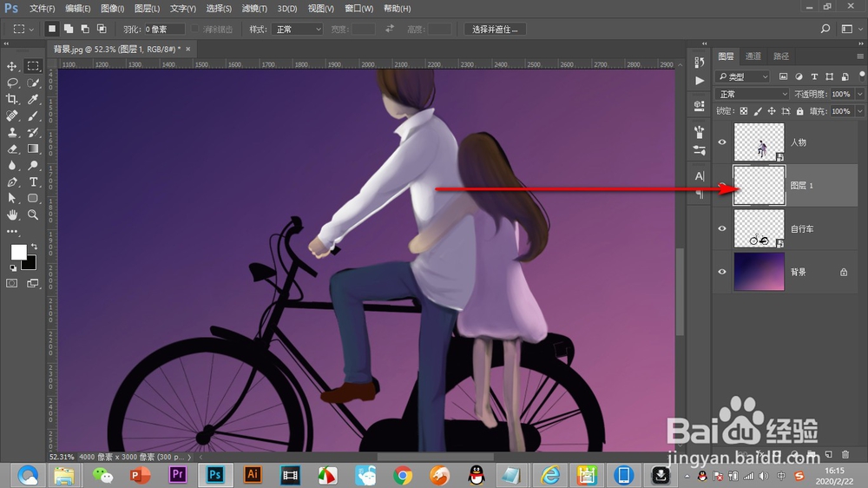Viewport: 868px width, 488px height.
Task: Select the Healing Brush tool
Action: tap(11, 115)
